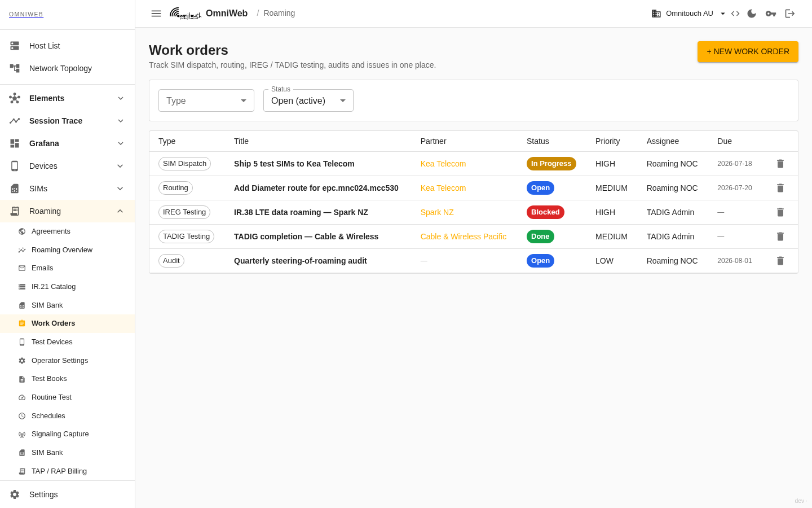
Task: Click the Blocked status badge
Action: tap(545, 212)
